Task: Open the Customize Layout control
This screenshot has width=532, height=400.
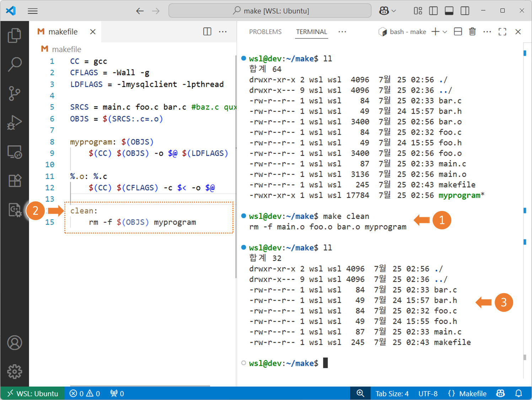Action: 418,11
